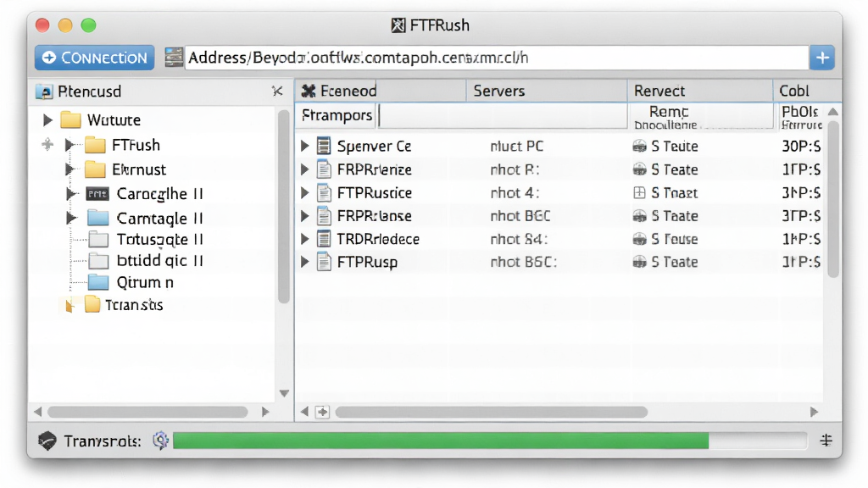Viewport: 868px width, 488px height.
Task: Expand the Eltrnust folder
Action: [70, 169]
